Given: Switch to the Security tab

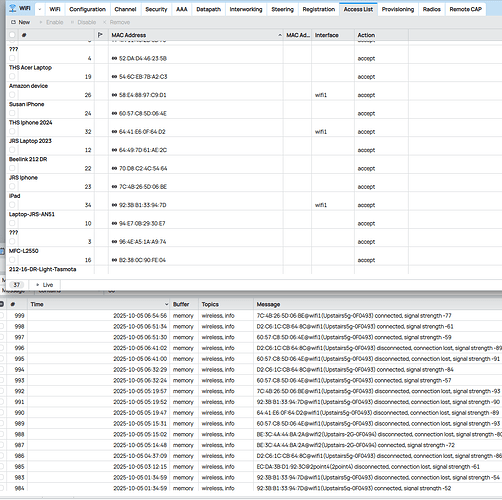Looking at the screenshot, I should pos(156,9).
